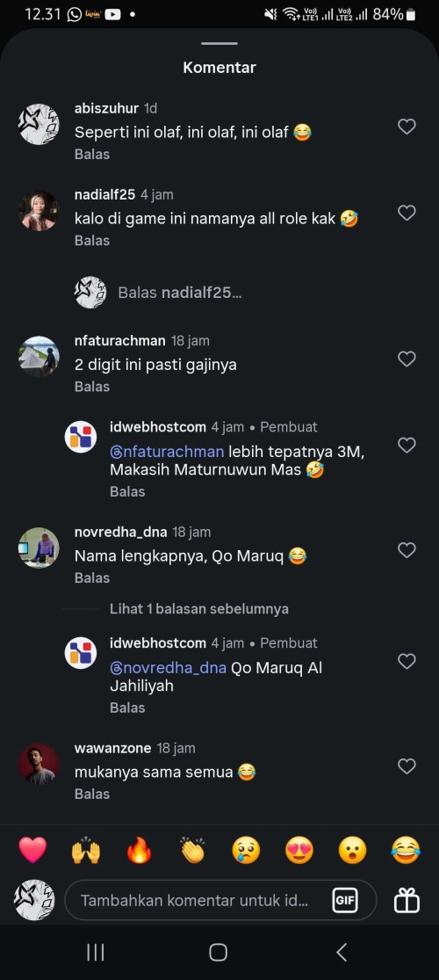Open the @novredha_dna mention link

coord(168,668)
